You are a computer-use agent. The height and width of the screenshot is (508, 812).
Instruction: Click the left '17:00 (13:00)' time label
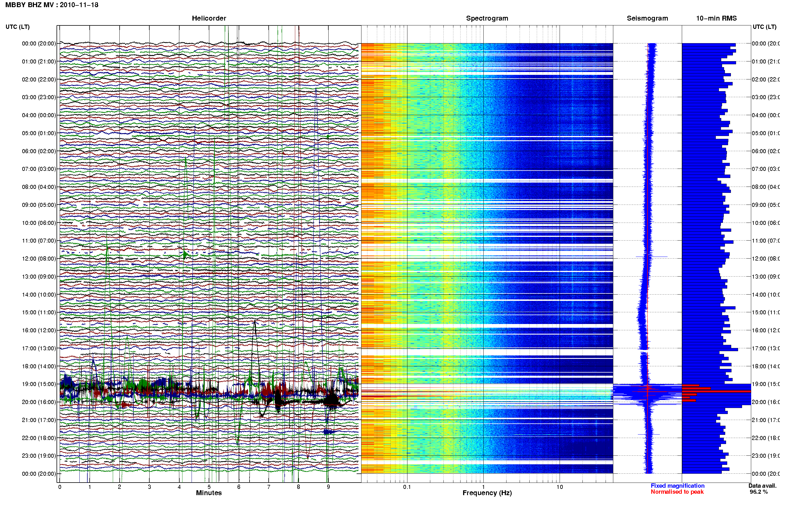click(39, 348)
